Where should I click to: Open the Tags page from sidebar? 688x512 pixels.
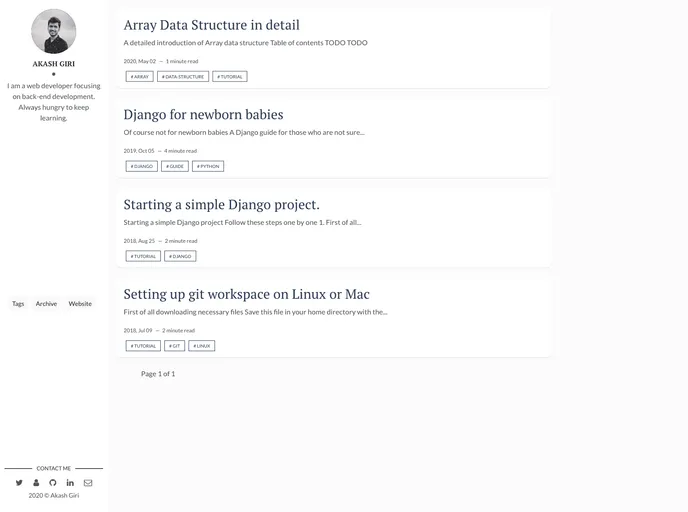pos(18,303)
